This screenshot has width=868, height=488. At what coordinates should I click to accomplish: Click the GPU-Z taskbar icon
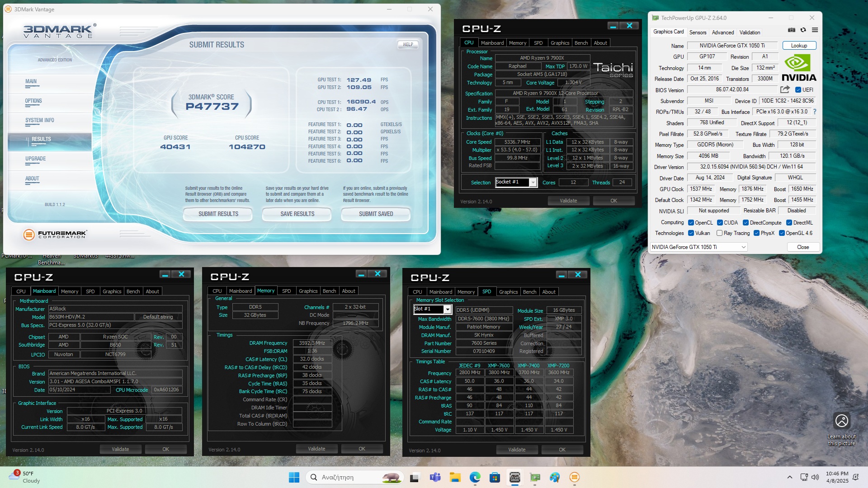[535, 477]
